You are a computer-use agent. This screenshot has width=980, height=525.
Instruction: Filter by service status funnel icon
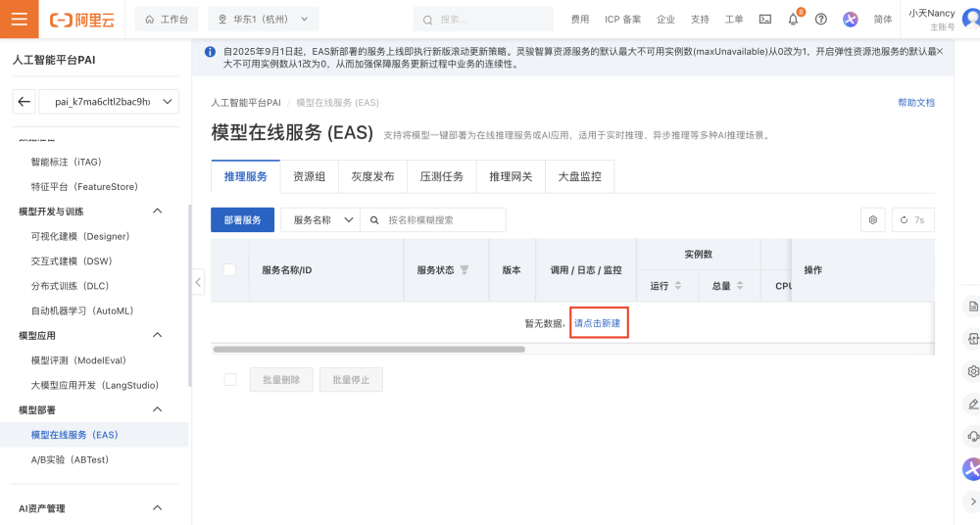pyautogui.click(x=465, y=270)
